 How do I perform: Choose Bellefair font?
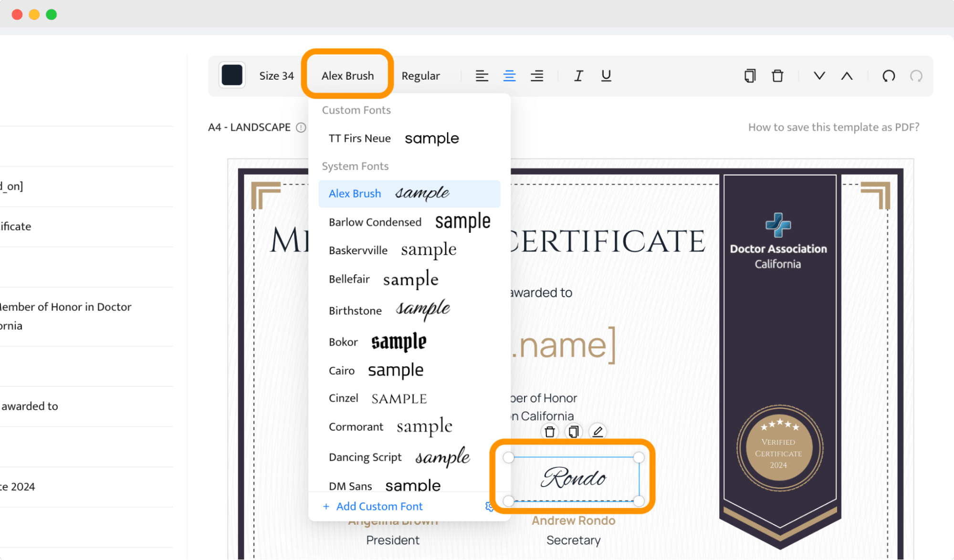click(409, 280)
